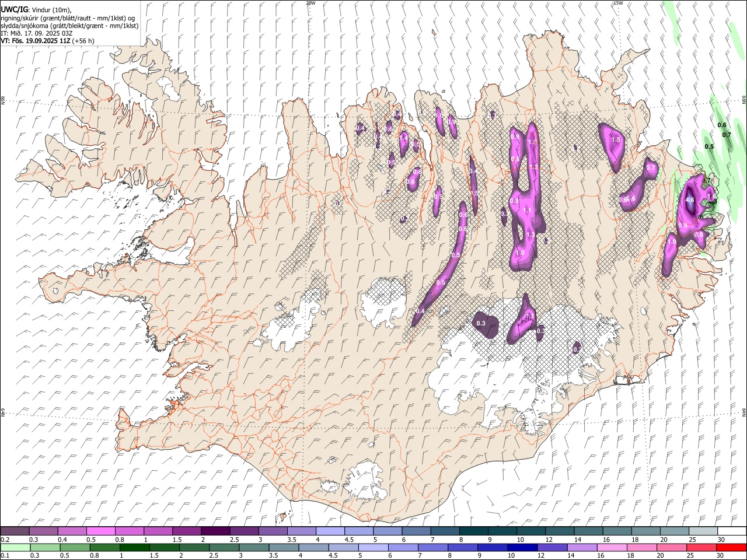The width and height of the screenshot is (747, 560).
Task: Click the 0.3 value on the dark purple blob
Action: tap(481, 323)
